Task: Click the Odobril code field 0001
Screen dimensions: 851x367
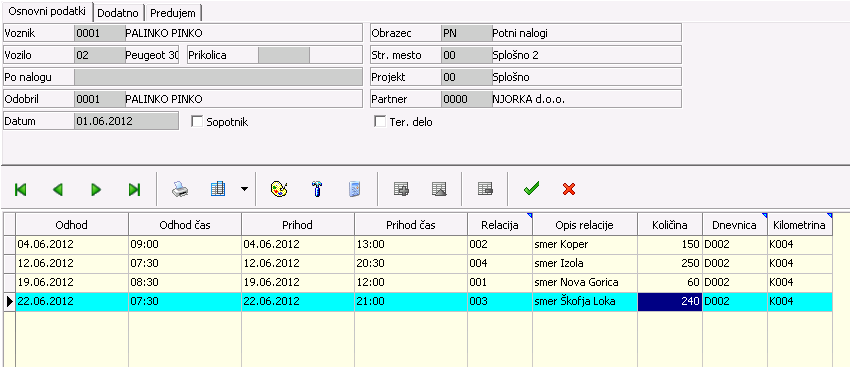Action: click(99, 99)
